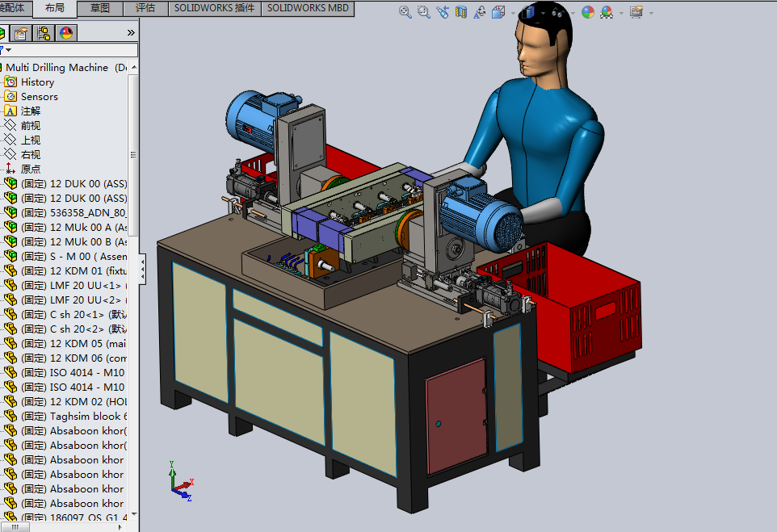Select the Zoom to Area tool
The width and height of the screenshot is (777, 532).
tap(424, 12)
